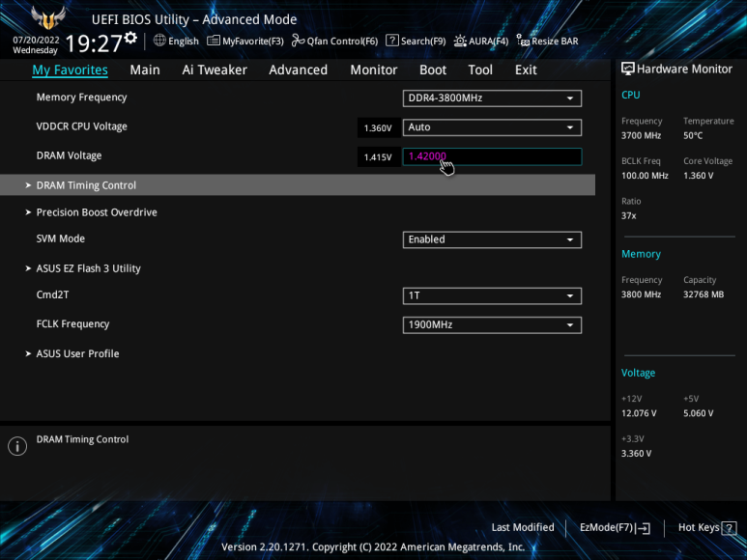Click the 1.360V current voltage readout
Screen dimensions: 747x560
378,128
